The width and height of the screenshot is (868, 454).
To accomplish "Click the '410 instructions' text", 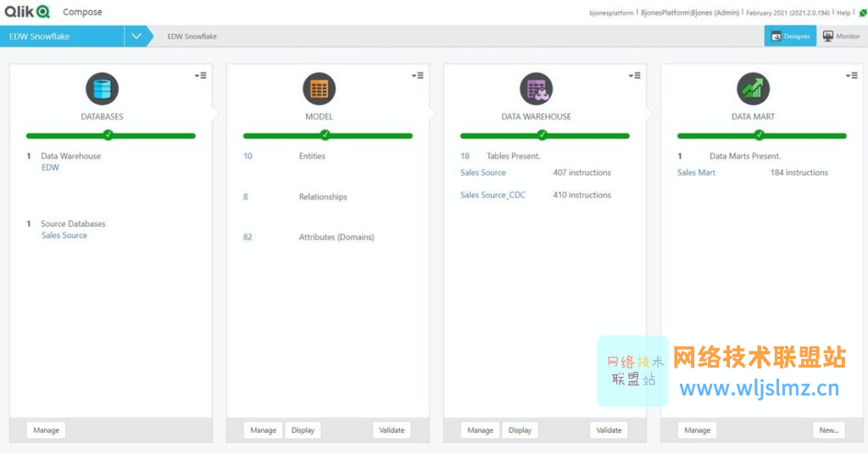I will click(581, 195).
